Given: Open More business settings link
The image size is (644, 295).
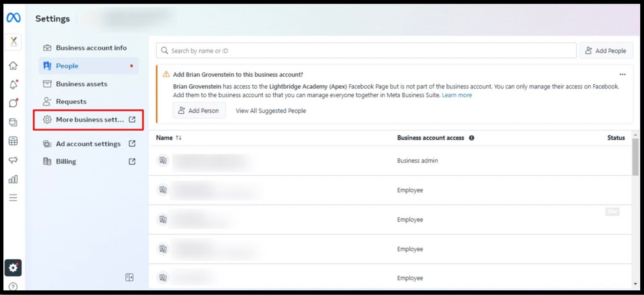Looking at the screenshot, I should [x=89, y=120].
